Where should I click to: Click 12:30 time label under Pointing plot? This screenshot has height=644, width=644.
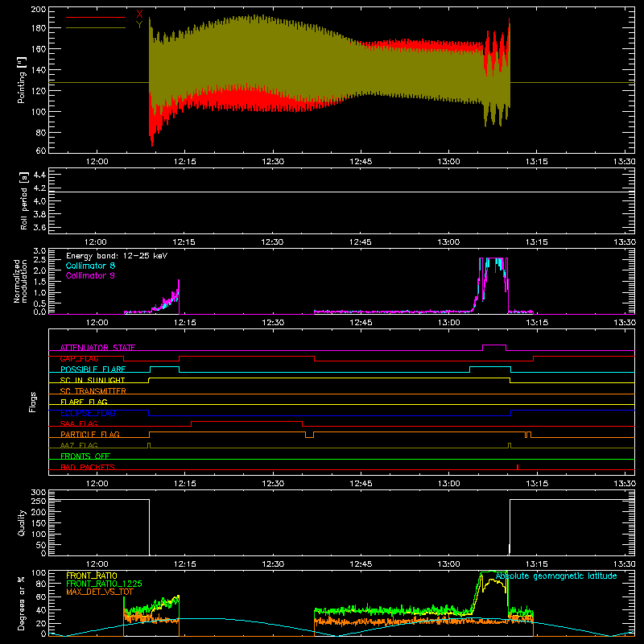(273, 162)
